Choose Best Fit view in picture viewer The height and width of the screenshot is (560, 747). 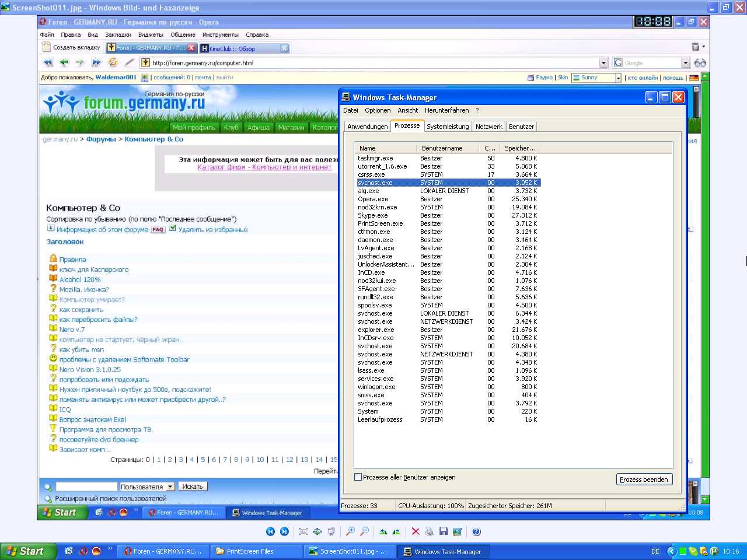303,531
